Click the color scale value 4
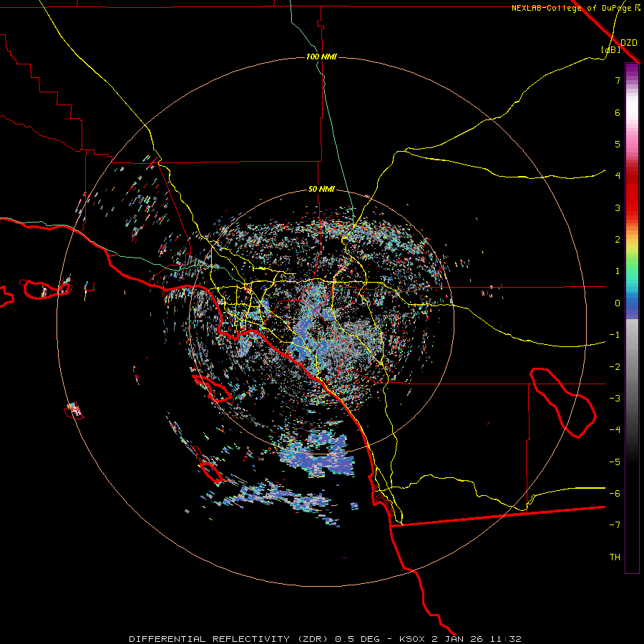 [618, 176]
